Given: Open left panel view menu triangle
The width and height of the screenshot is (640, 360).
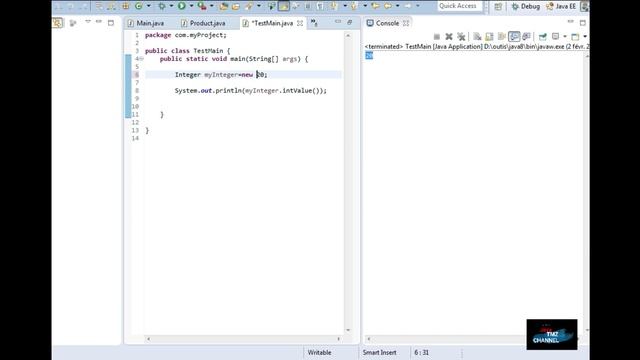Looking at the screenshot, I should click(x=88, y=22).
